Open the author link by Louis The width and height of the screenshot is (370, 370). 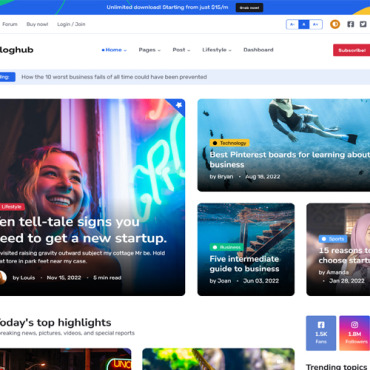click(24, 278)
